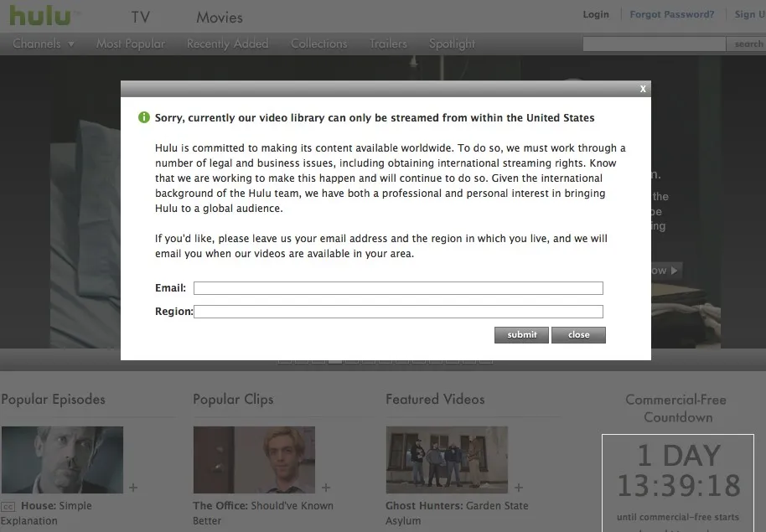Click the plus icon beside The Office thumbnail
The height and width of the screenshot is (532, 766).
[326, 487]
